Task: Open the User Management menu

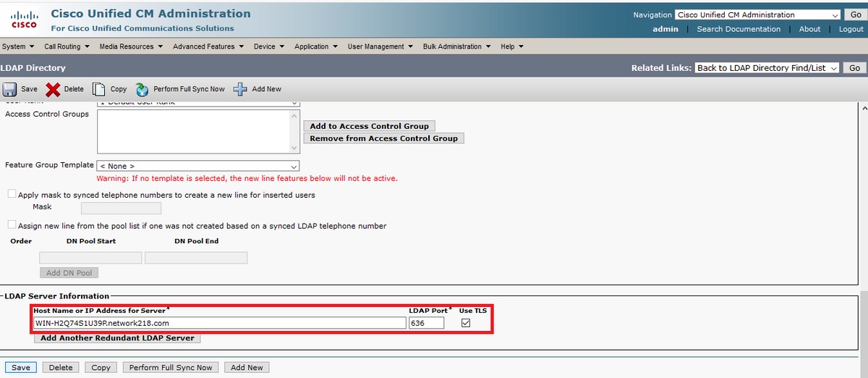Action: pos(380,46)
